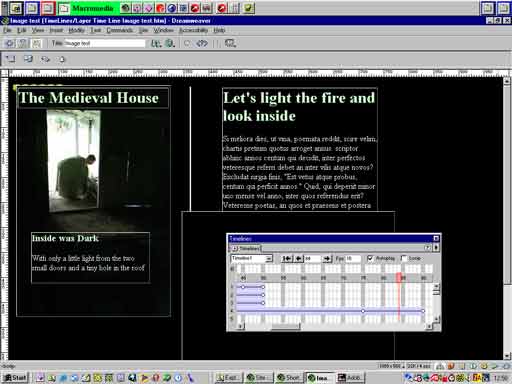
Task: Switch to Design view
Action: click(37, 43)
